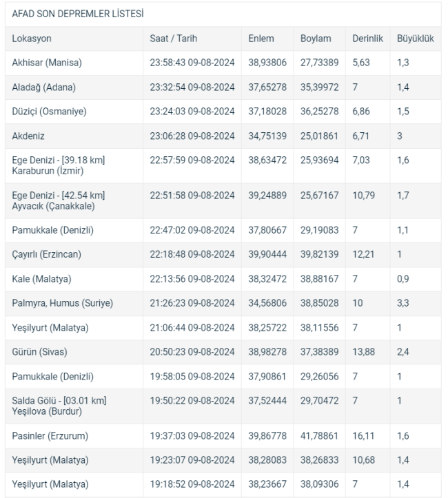The width and height of the screenshot is (448, 498).
Task: Click the Boylam column header
Action: [x=316, y=39]
